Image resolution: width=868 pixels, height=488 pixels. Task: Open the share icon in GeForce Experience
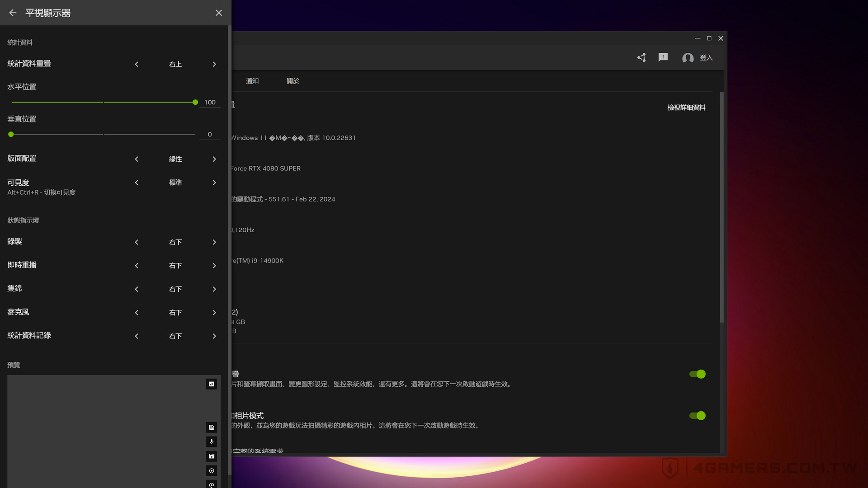click(642, 57)
